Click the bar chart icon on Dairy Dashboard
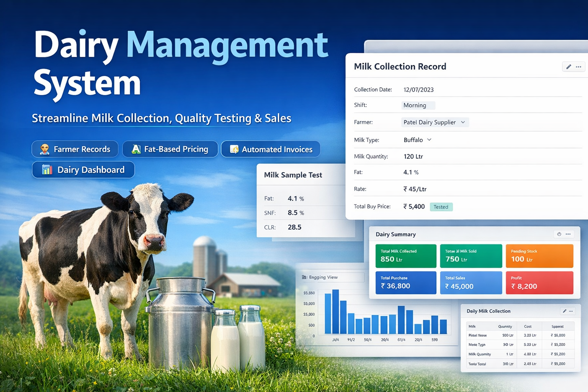This screenshot has width=588, height=392. pyautogui.click(x=47, y=170)
